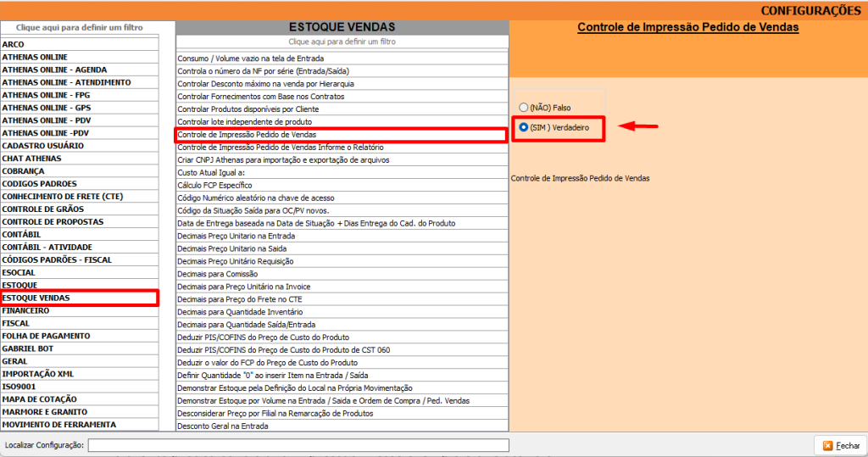Open ATHENAS ONLINE - ATENDIMENTO category
The image size is (868, 457).
pos(79,82)
